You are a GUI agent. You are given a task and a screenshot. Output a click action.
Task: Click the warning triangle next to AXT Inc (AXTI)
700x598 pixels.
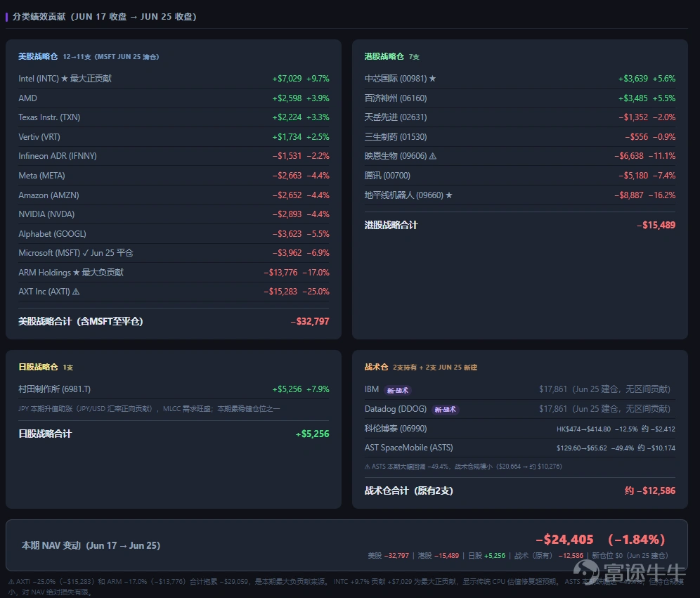pyautogui.click(x=76, y=292)
